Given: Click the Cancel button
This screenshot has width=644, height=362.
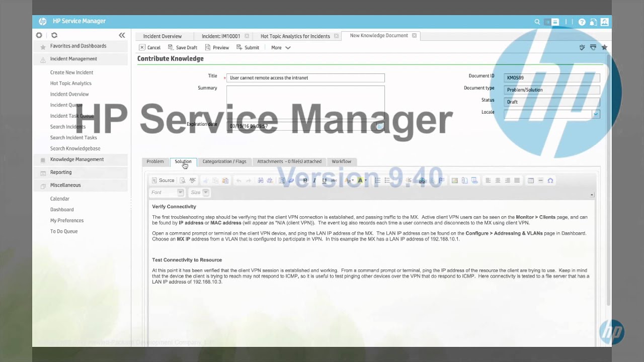Looking at the screenshot, I should tap(150, 47).
